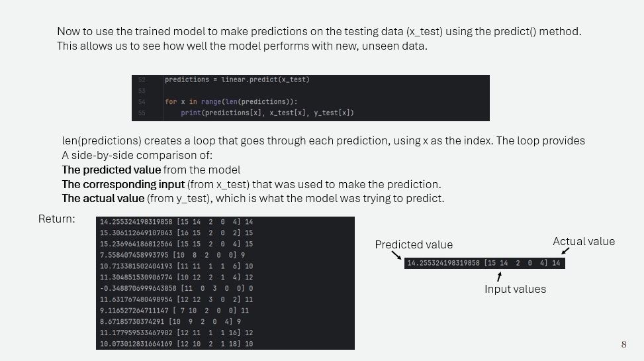The height and width of the screenshot is (361, 644).
Task: Click the arrow above Input values label
Action: tap(499, 277)
